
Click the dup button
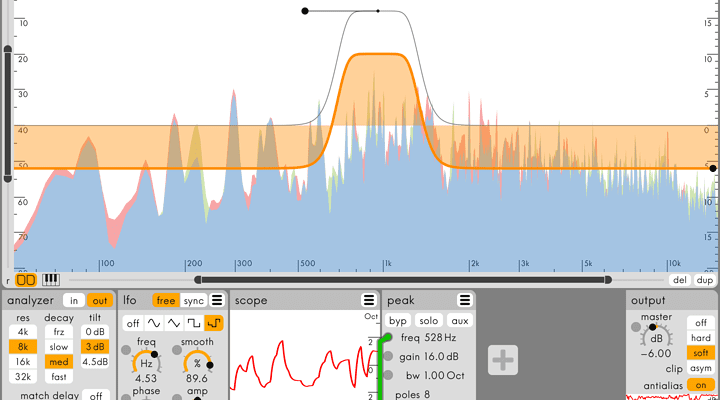click(705, 280)
